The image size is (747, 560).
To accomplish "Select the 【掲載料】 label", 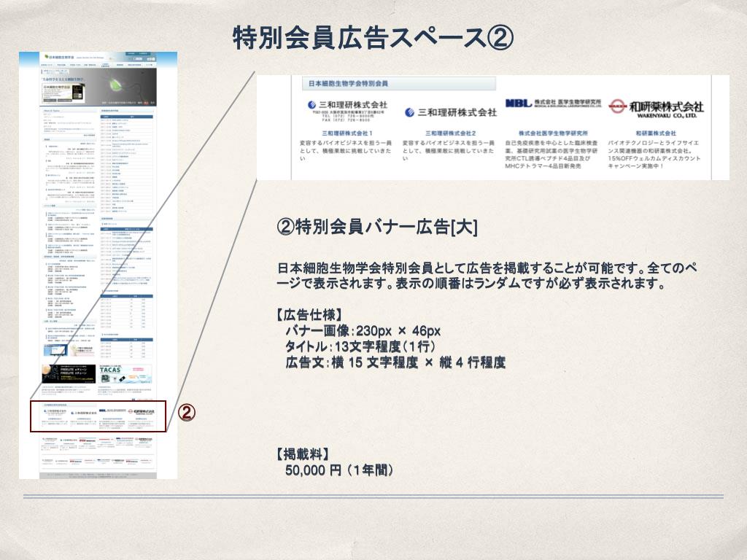I will pos(303,454).
